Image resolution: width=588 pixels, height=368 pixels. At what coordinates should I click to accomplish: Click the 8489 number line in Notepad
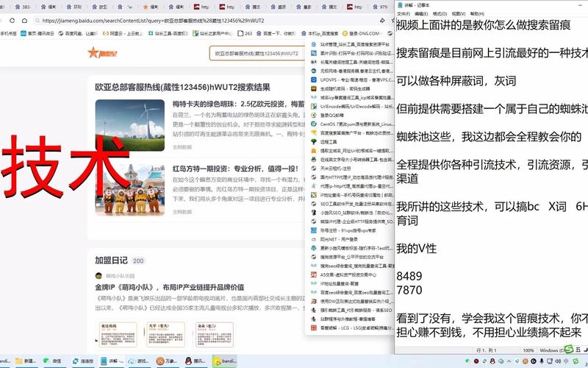[409, 276]
